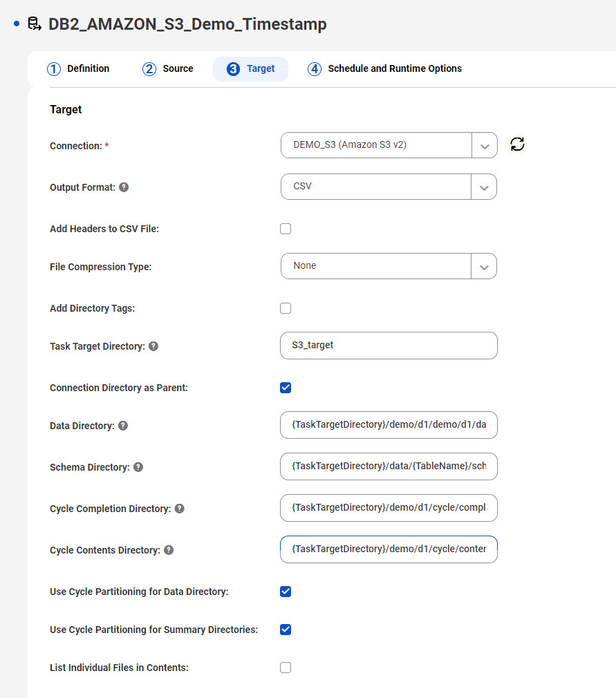Uncheck Connection Directory as Parent
The image size is (616, 698).
(286, 388)
